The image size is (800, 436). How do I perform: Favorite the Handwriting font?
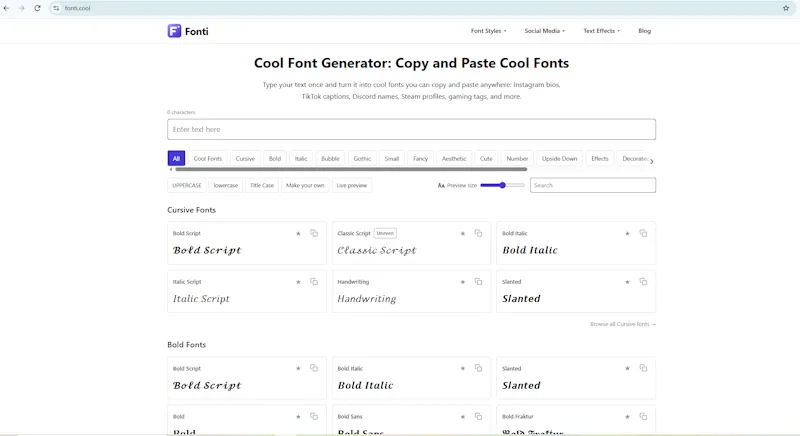tap(463, 282)
